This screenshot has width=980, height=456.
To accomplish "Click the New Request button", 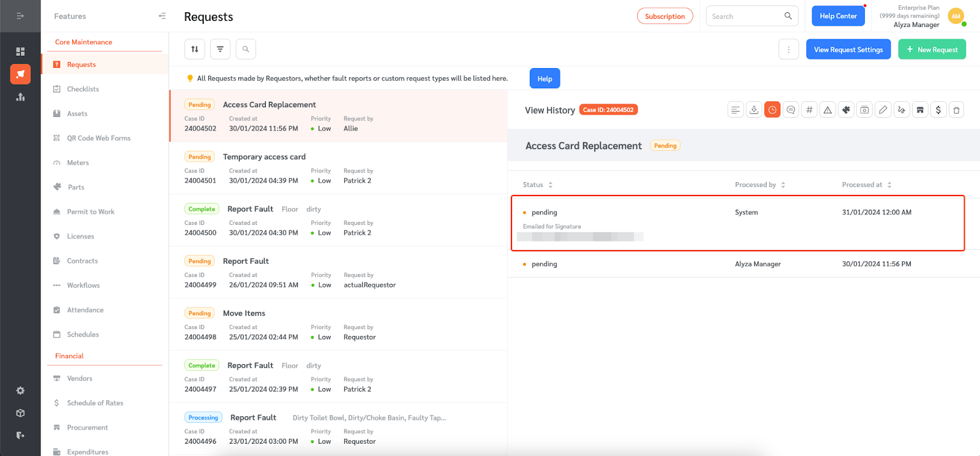I will tap(932, 50).
